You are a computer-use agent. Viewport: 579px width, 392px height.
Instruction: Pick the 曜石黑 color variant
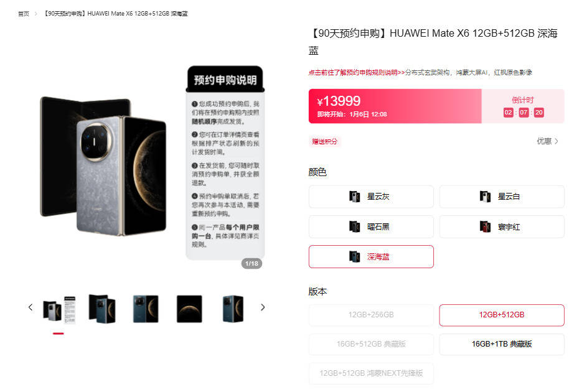[370, 226]
